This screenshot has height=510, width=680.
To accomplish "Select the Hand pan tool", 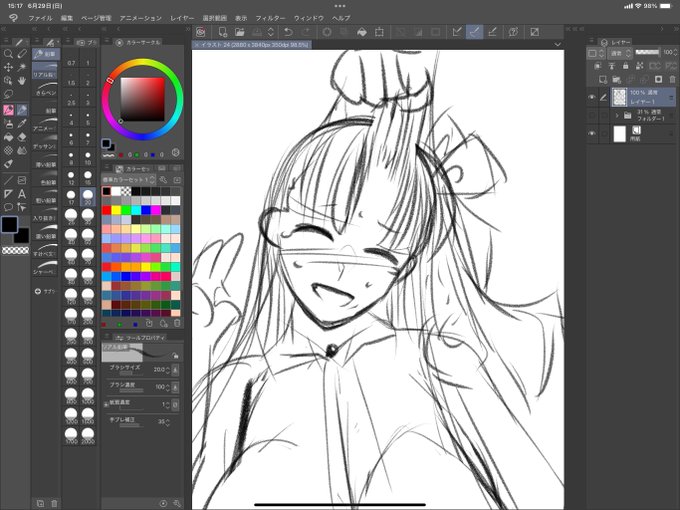I will coord(22,81).
